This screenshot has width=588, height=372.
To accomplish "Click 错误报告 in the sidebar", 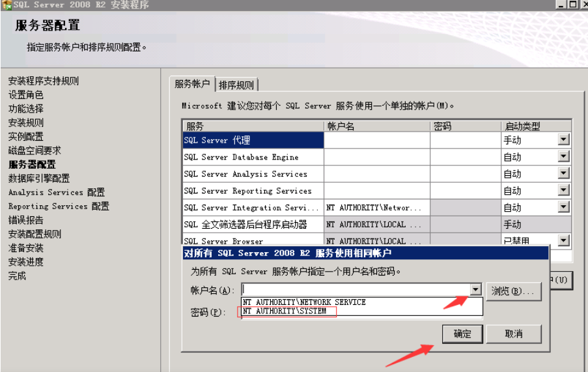I will click(26, 220).
